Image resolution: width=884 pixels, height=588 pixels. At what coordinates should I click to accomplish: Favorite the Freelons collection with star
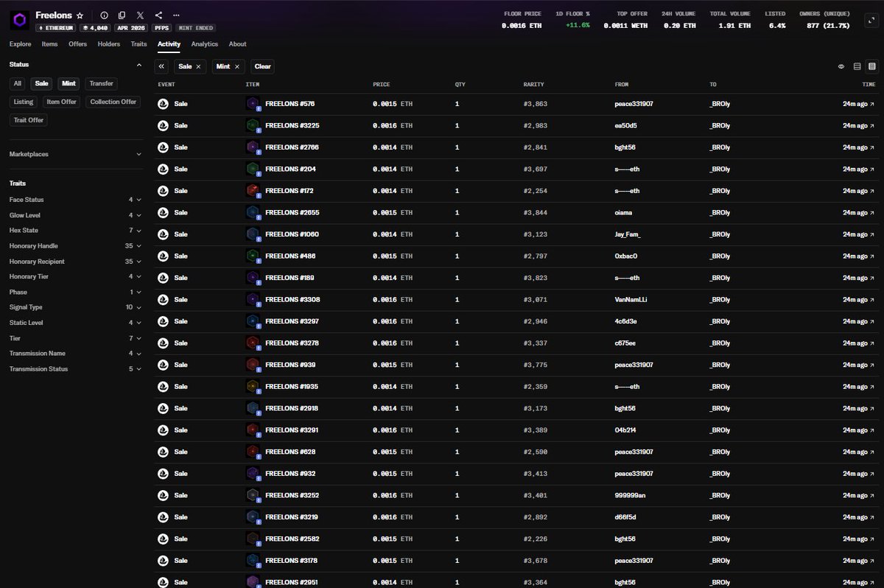tap(80, 15)
